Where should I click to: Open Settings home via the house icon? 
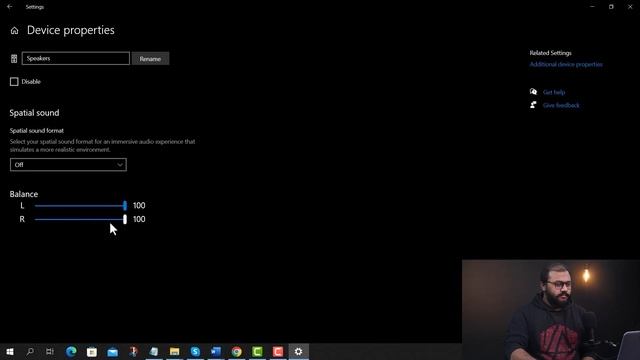click(14, 31)
